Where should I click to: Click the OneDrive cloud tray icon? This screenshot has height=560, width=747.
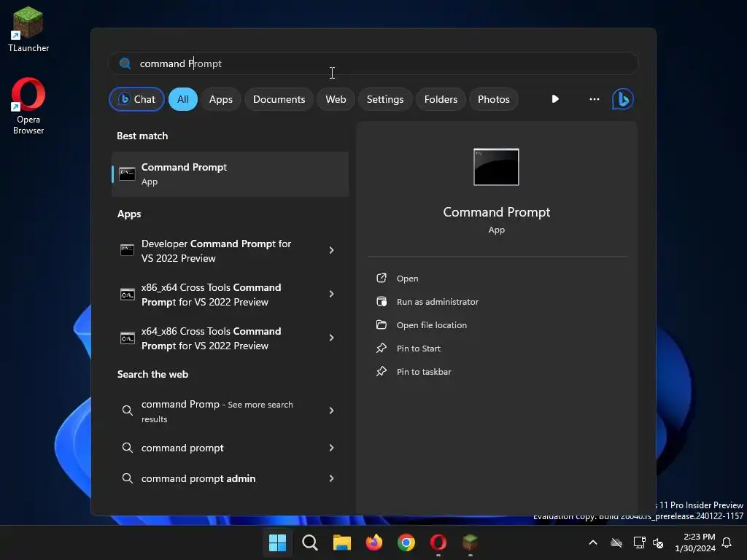point(616,542)
